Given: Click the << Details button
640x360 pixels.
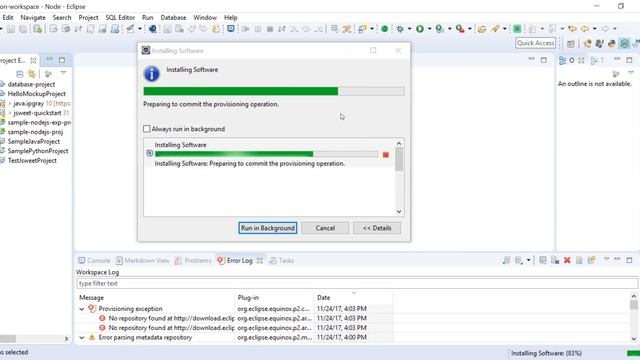Looking at the screenshot, I should pyautogui.click(x=377, y=228).
